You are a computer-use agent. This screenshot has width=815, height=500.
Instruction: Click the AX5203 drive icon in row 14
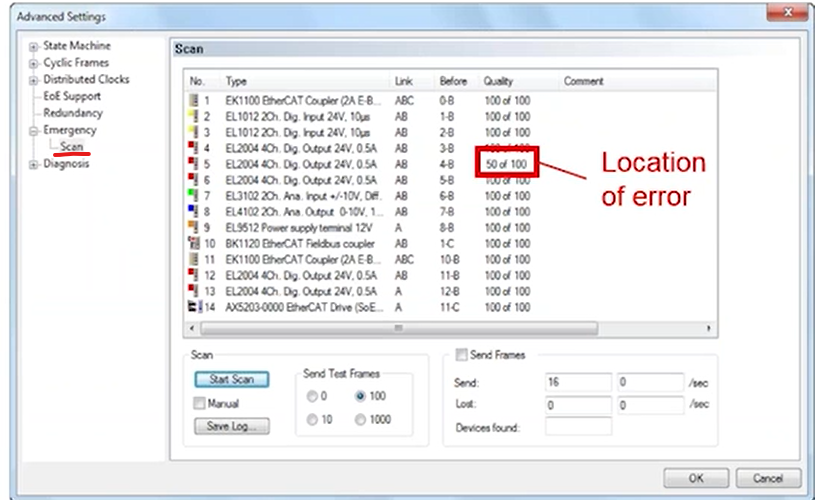click(x=195, y=307)
